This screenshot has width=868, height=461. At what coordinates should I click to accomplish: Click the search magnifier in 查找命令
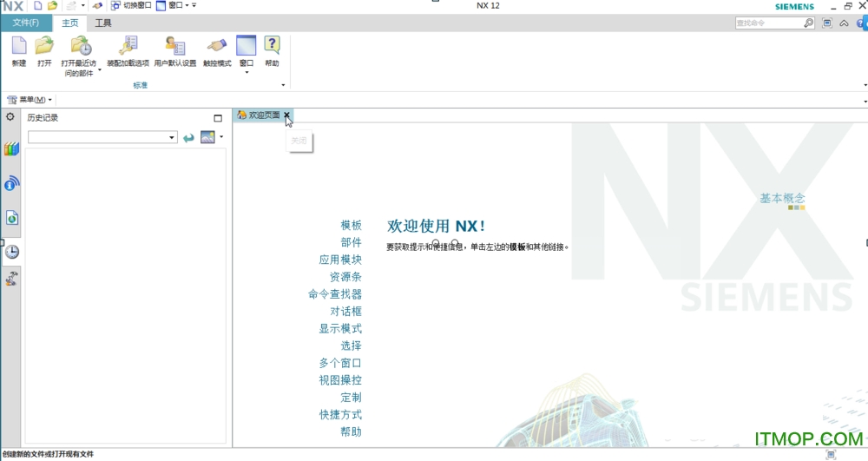point(809,23)
